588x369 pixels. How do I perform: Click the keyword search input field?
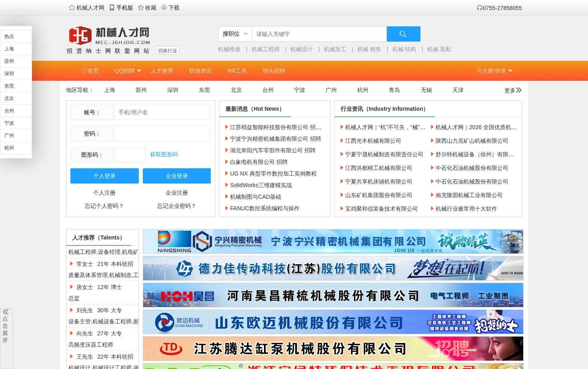(319, 34)
